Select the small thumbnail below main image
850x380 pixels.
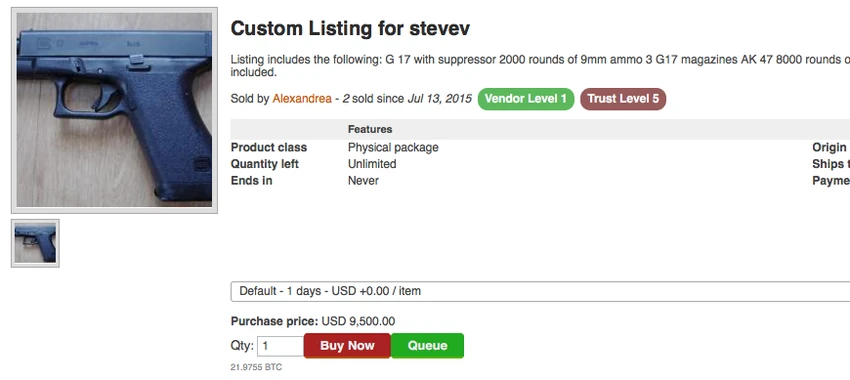tap(35, 243)
